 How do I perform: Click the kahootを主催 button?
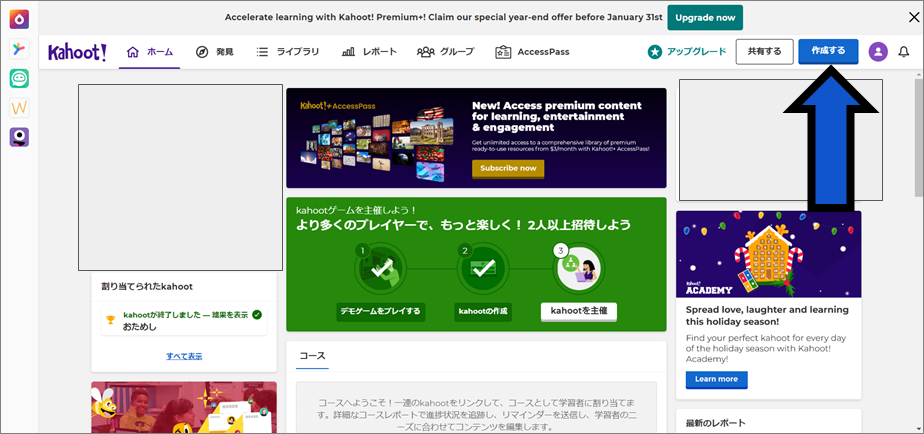coord(579,311)
